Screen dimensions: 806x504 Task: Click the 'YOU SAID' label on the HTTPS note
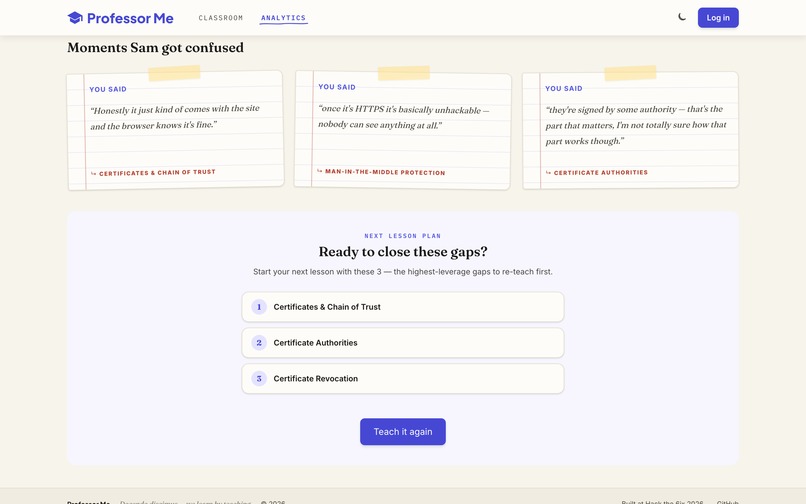point(337,87)
